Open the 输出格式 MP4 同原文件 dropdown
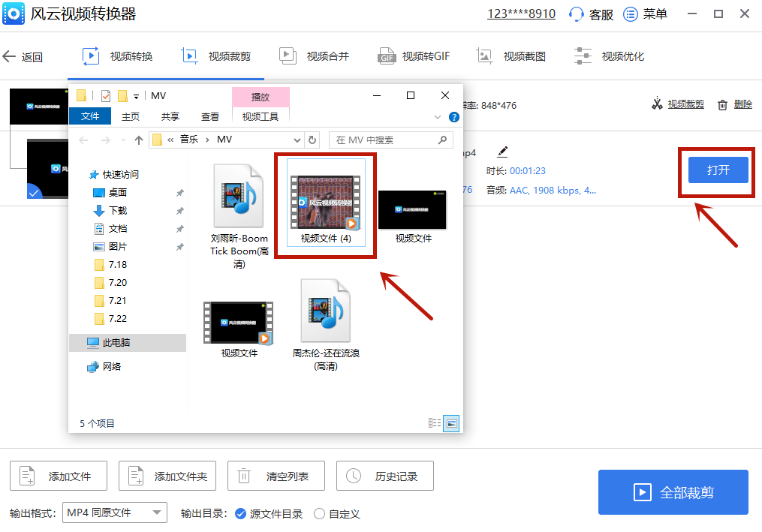Viewport: 762px width, 532px height. tap(115, 512)
